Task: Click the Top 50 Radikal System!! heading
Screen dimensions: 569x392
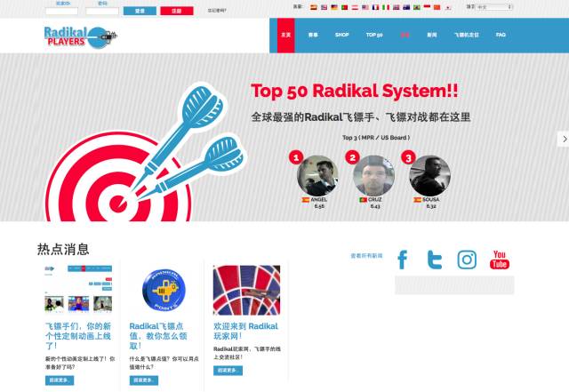Action: tap(354, 91)
